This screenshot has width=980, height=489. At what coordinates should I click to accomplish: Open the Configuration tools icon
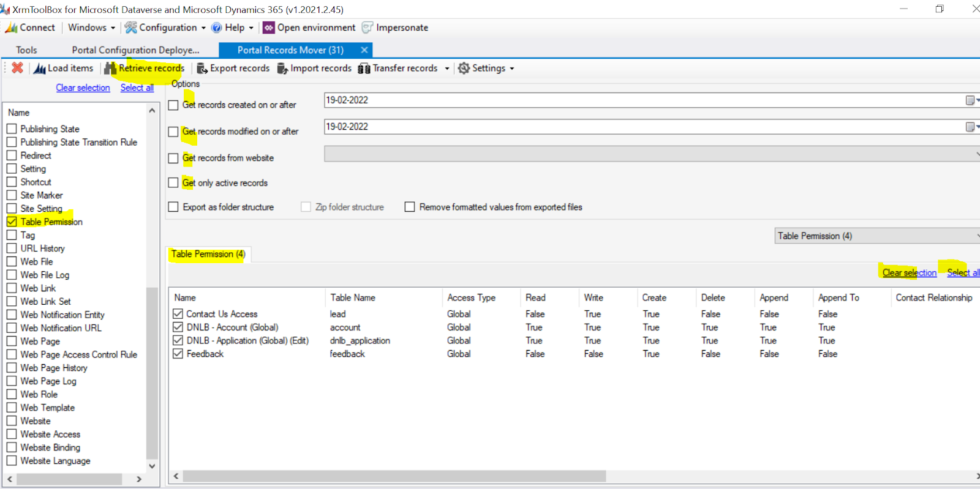(130, 28)
